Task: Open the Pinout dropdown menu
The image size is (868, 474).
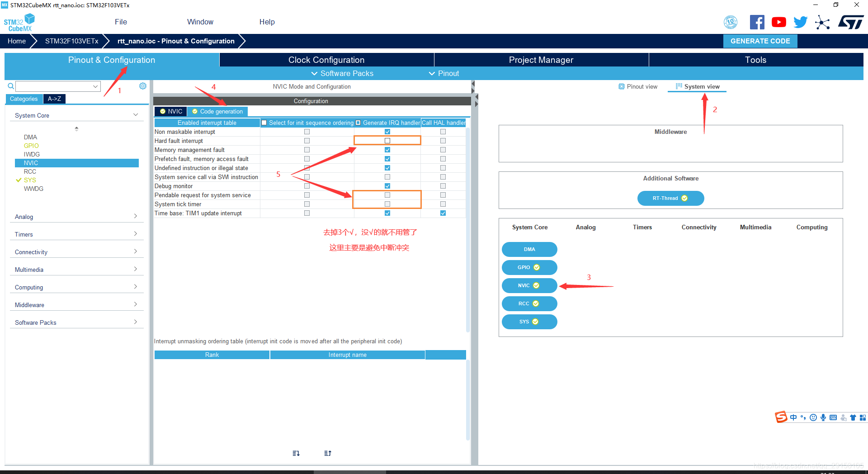Action: [443, 73]
